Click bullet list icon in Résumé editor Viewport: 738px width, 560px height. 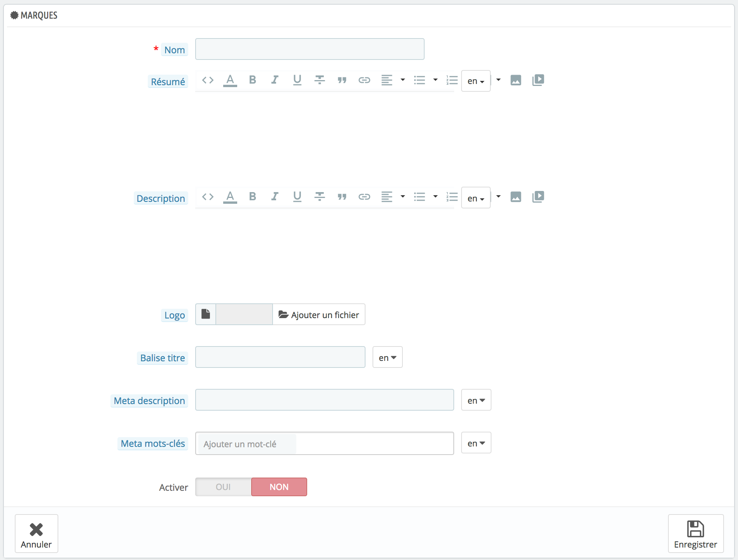pyautogui.click(x=420, y=80)
